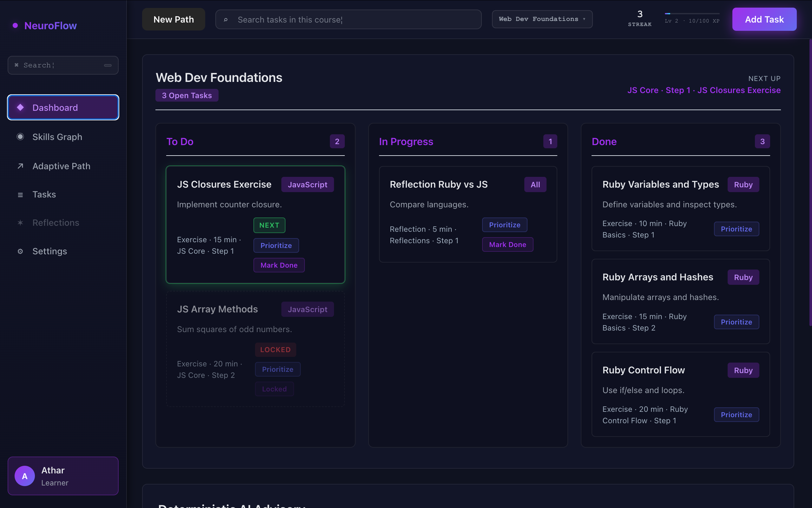This screenshot has height=508, width=812.
Task: Click the shortcut pill in sidebar search
Action: (x=108, y=65)
